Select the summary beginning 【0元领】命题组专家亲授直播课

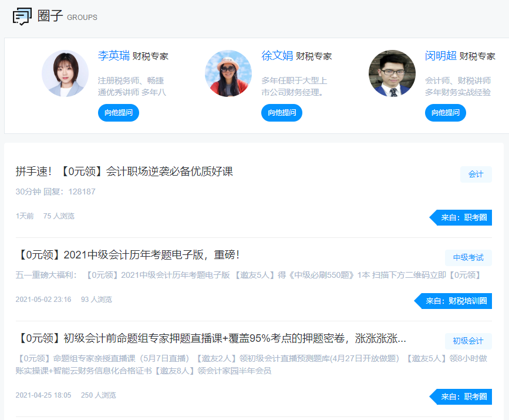coord(251,364)
